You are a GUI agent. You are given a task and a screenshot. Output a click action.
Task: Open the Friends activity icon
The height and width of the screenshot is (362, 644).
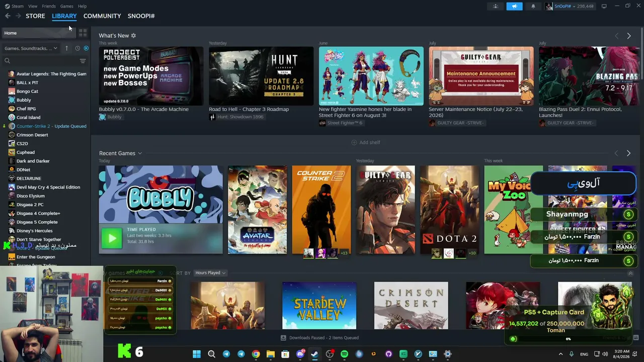coord(496,6)
